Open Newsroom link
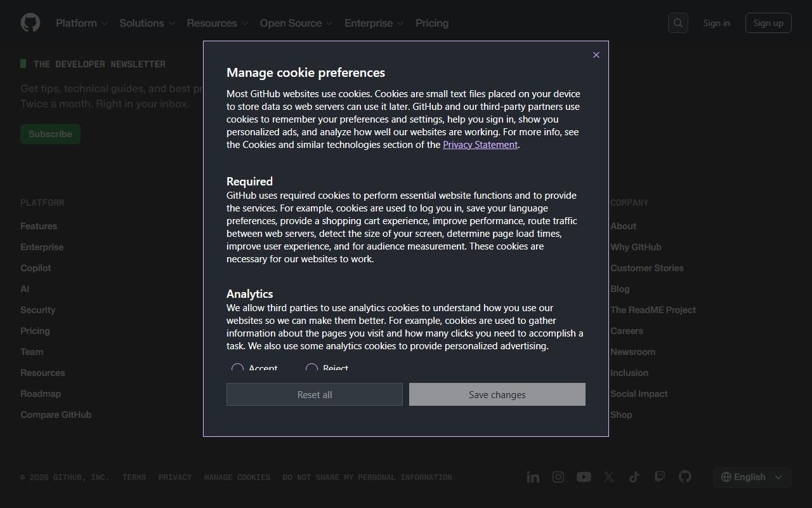The width and height of the screenshot is (812, 508). (x=632, y=352)
